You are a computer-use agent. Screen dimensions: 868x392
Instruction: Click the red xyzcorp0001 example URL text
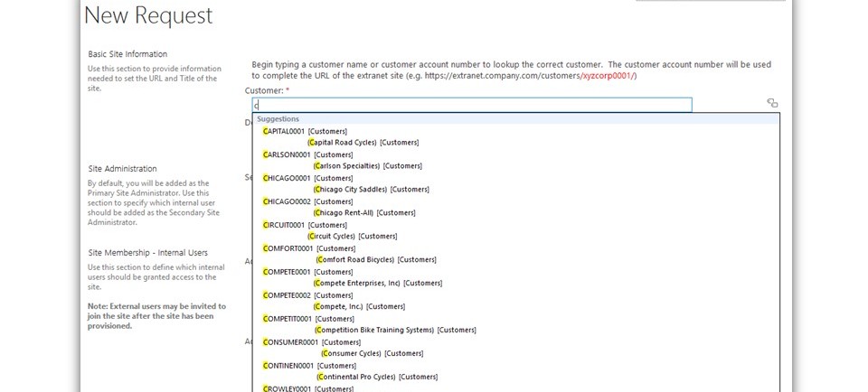pyautogui.click(x=609, y=76)
